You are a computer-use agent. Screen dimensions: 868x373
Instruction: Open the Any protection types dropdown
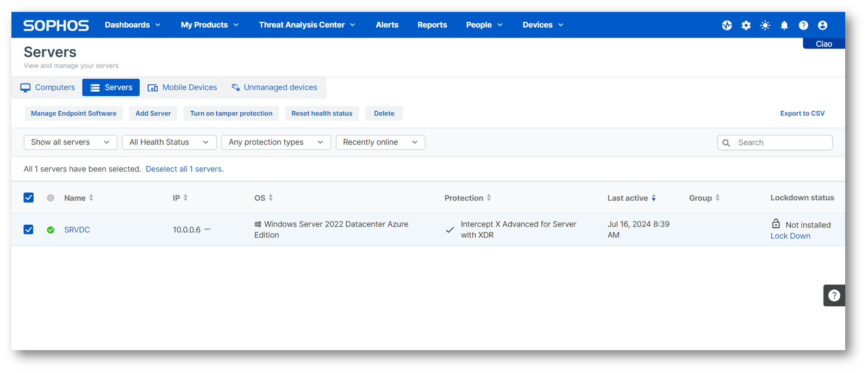coord(276,142)
